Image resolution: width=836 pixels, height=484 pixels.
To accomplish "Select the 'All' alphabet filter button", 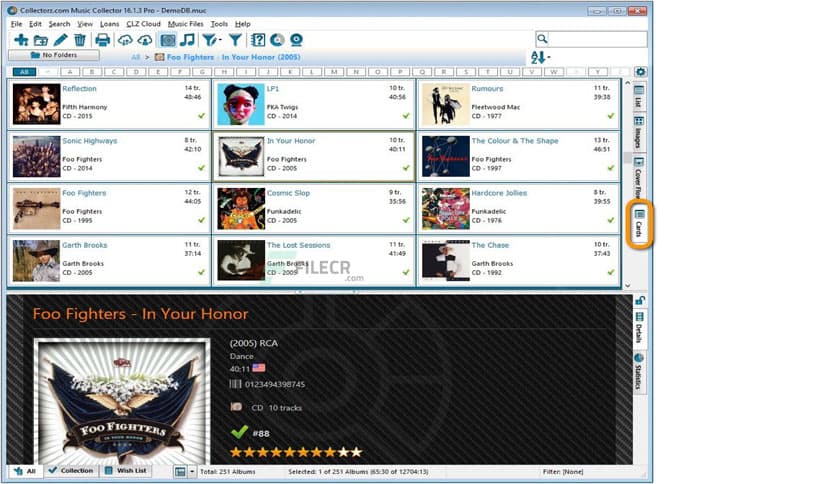I will click(24, 71).
